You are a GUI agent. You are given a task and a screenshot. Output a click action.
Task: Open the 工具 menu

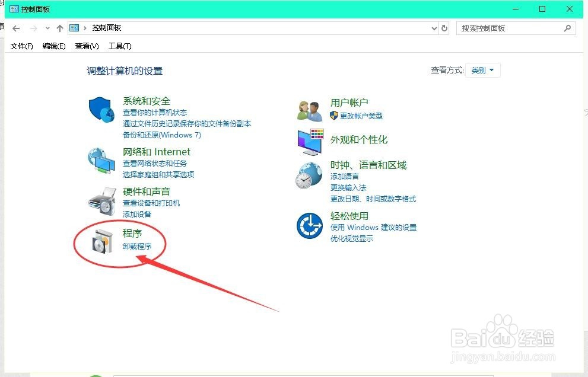pyautogui.click(x=119, y=46)
